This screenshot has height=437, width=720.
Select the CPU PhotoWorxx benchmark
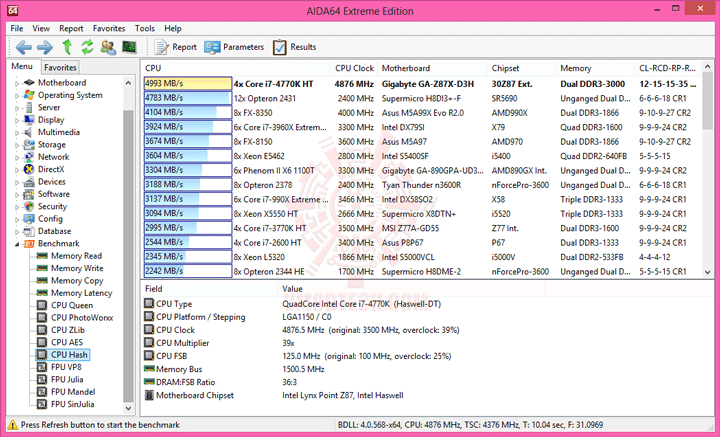[x=82, y=318]
